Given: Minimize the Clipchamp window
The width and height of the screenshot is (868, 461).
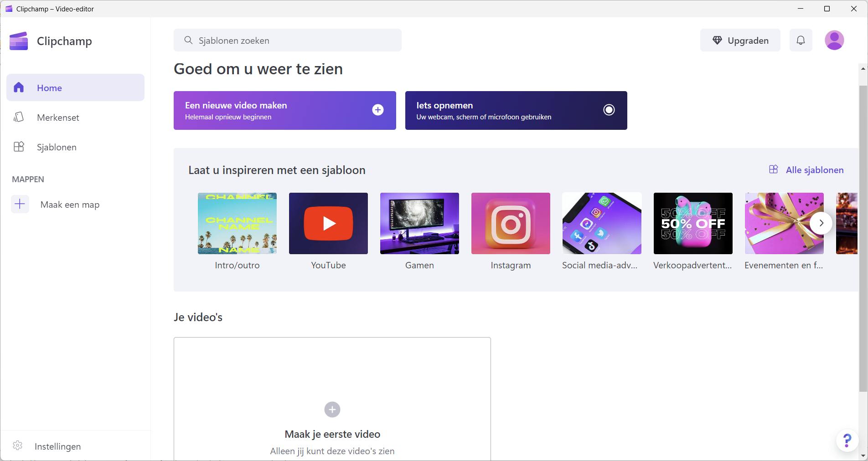Looking at the screenshot, I should 801,9.
